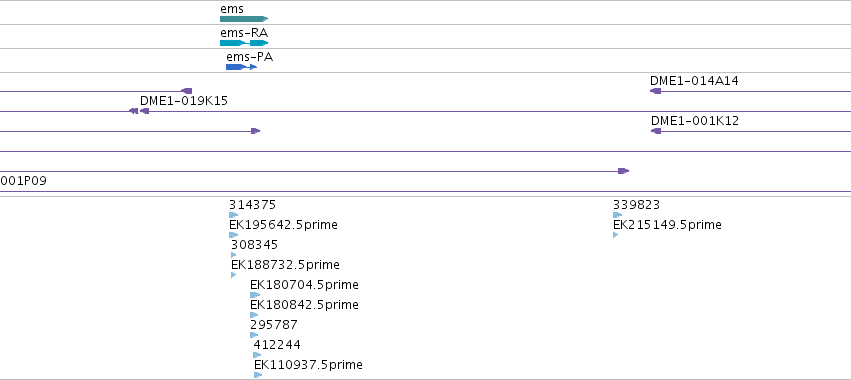Click the right-pointing arrow ending above 339823
The image size is (851, 380).
(624, 171)
